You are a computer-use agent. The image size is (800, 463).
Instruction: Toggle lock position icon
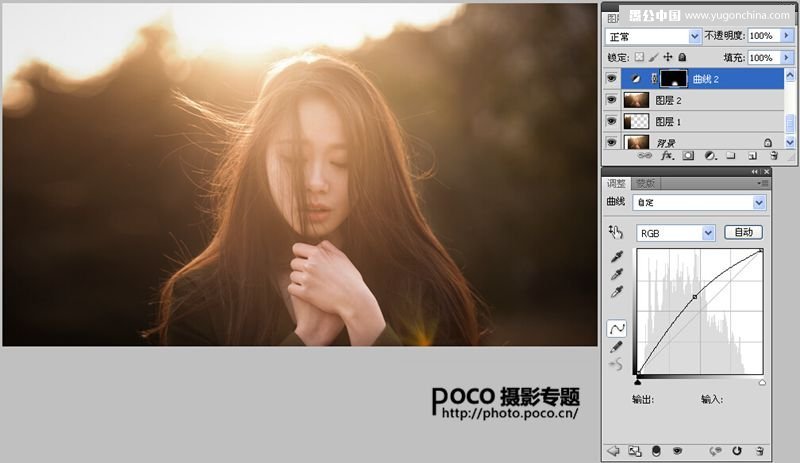[668, 57]
